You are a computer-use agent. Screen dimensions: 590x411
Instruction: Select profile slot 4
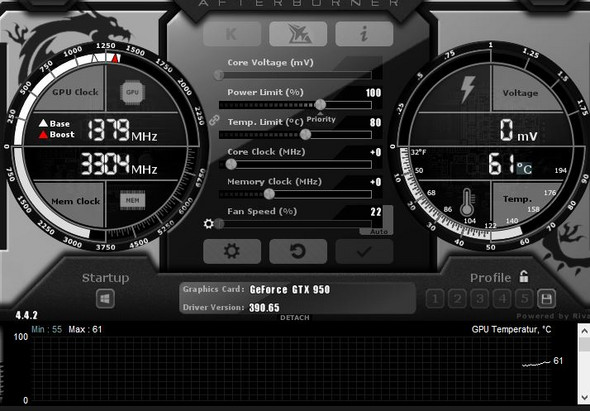click(x=502, y=299)
